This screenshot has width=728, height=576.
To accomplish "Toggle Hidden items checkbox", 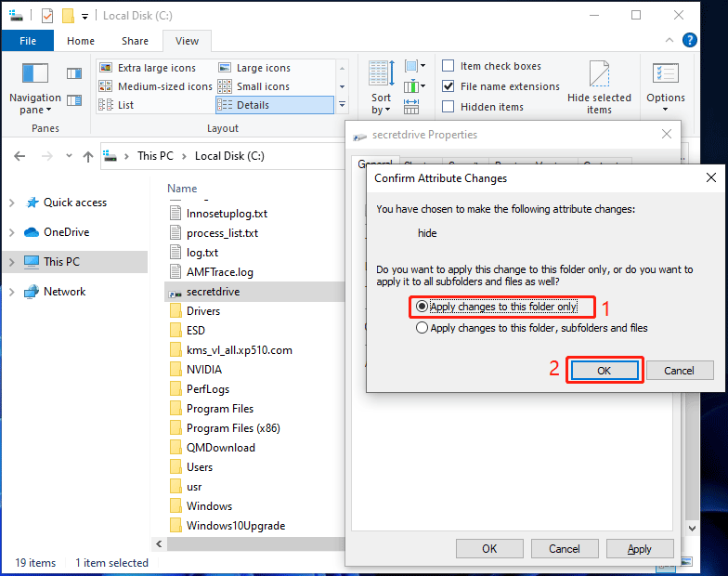I will [x=448, y=107].
